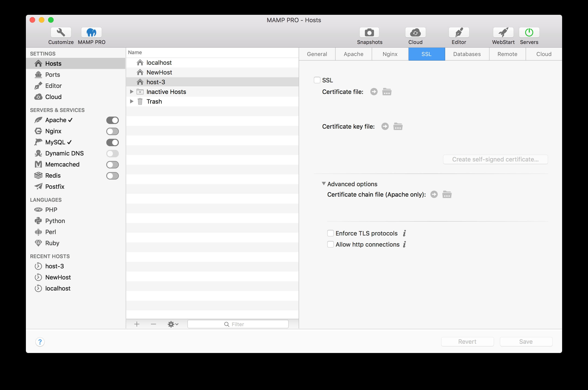The height and width of the screenshot is (390, 588).
Task: Open Python language settings
Action: point(76,221)
